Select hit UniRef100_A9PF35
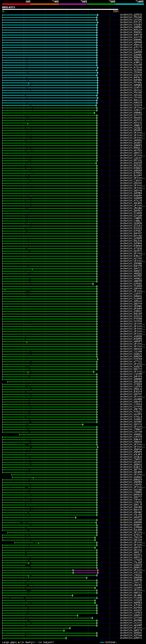The image size is (146, 644). [x=131, y=35]
